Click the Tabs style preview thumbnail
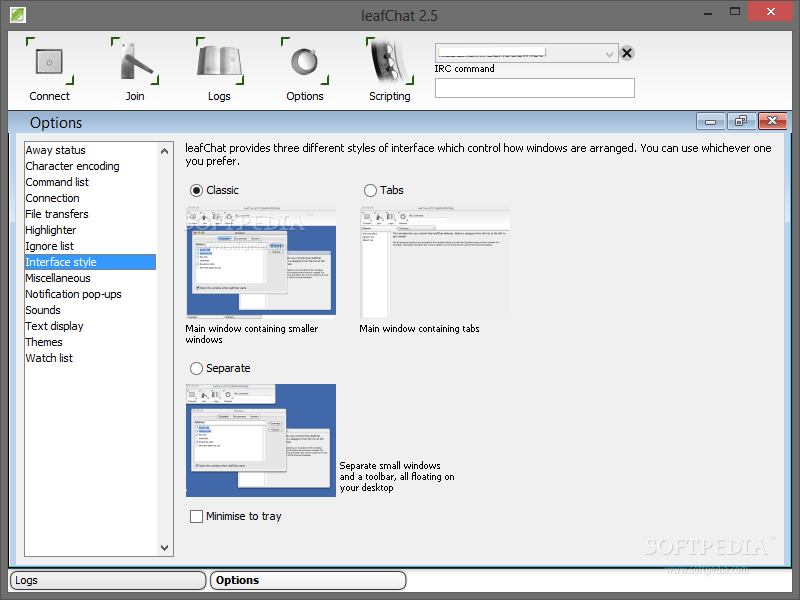Viewport: 800px width, 600px height. 435,263
